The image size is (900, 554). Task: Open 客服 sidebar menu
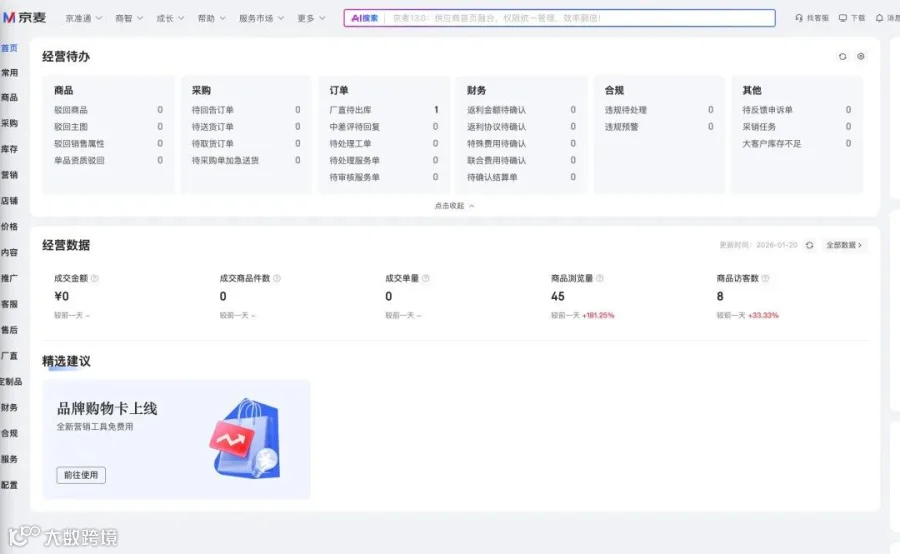point(9,304)
